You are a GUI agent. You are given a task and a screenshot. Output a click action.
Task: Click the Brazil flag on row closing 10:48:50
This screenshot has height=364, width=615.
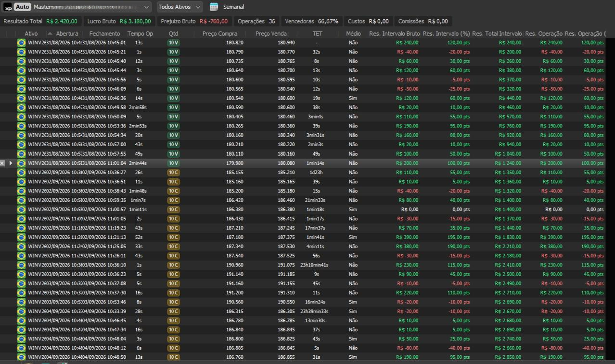pyautogui.click(x=21, y=357)
